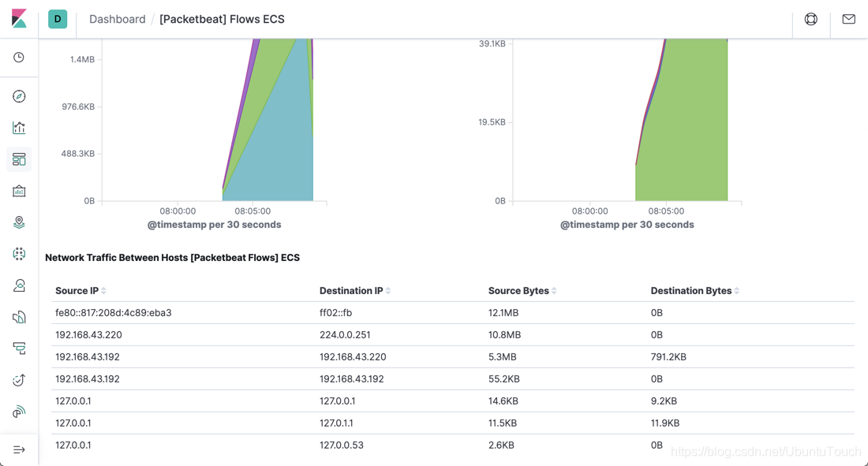This screenshot has height=466, width=868.
Task: Select source bytes value 2.6KB
Action: coord(501,445)
